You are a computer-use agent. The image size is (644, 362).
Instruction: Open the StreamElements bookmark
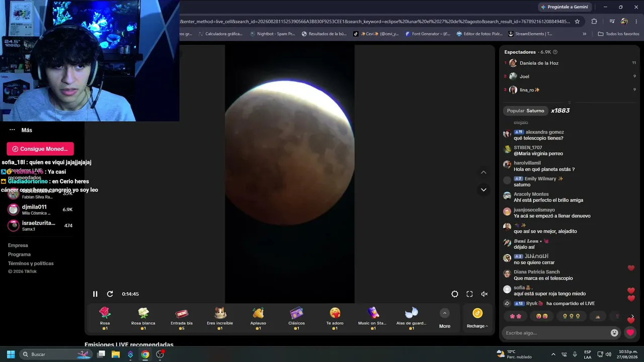pyautogui.click(x=530, y=34)
